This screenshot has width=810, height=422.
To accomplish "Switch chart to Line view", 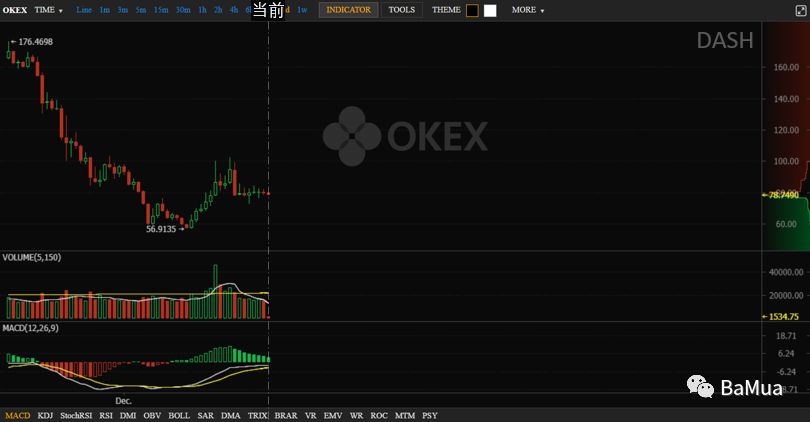I will pyautogui.click(x=84, y=10).
